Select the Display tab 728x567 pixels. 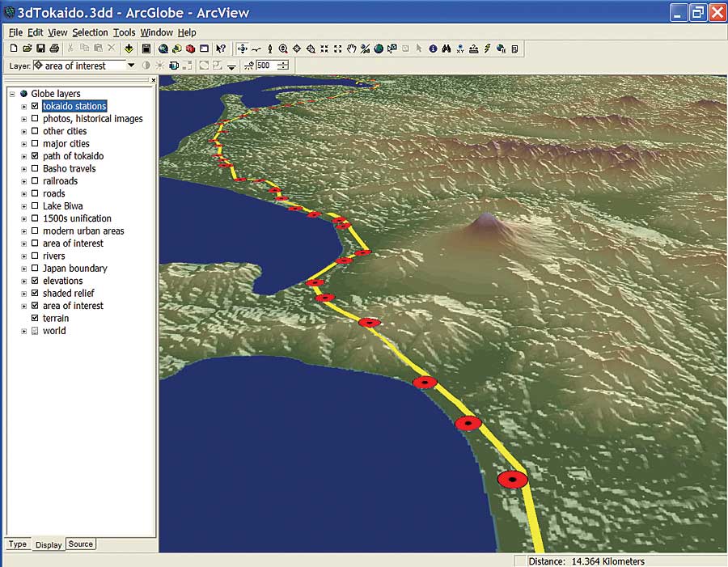[x=49, y=544]
